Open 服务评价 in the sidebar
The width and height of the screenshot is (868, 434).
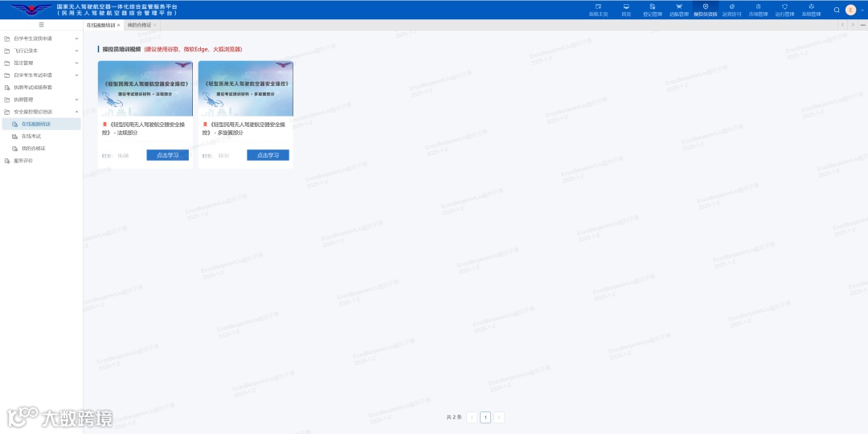(x=42, y=161)
